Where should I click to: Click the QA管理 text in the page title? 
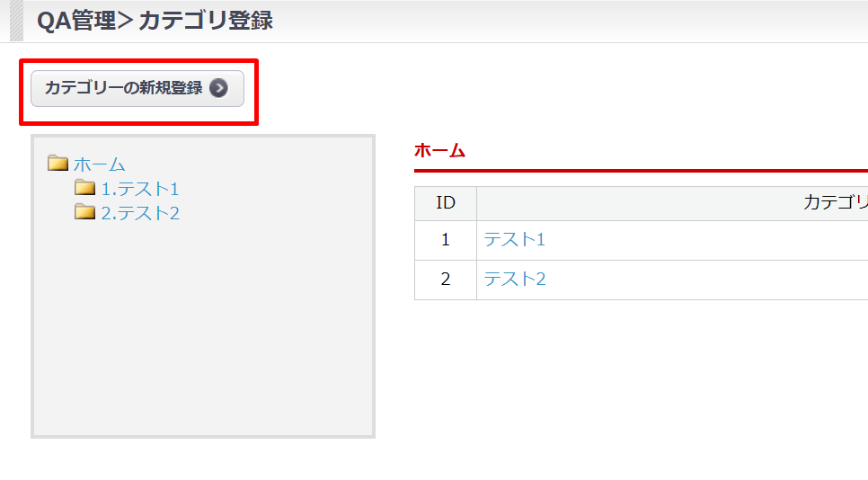tap(76, 21)
